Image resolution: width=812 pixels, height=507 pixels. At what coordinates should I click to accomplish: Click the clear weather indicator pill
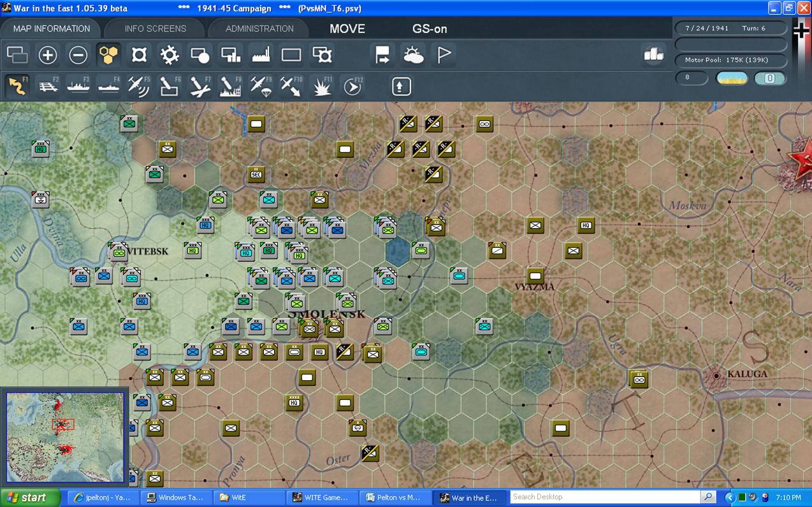[732, 78]
